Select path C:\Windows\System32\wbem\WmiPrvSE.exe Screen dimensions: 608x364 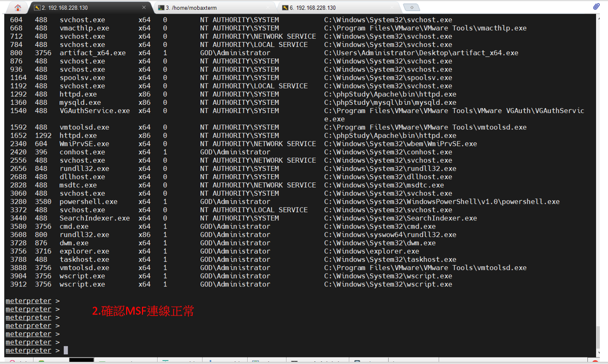pyautogui.click(x=401, y=144)
